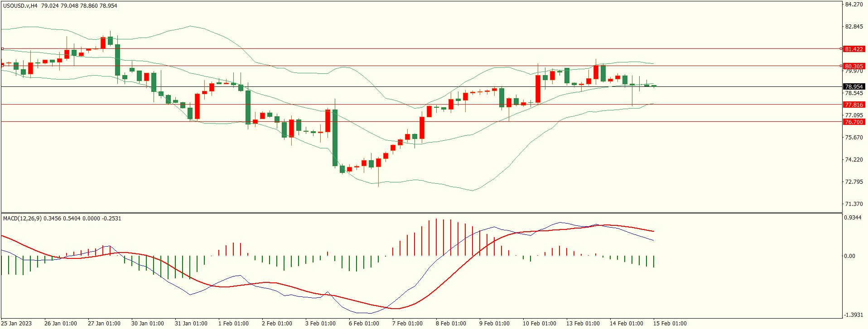
Task: Click the 84.270 price axis label
Action: click(x=854, y=5)
